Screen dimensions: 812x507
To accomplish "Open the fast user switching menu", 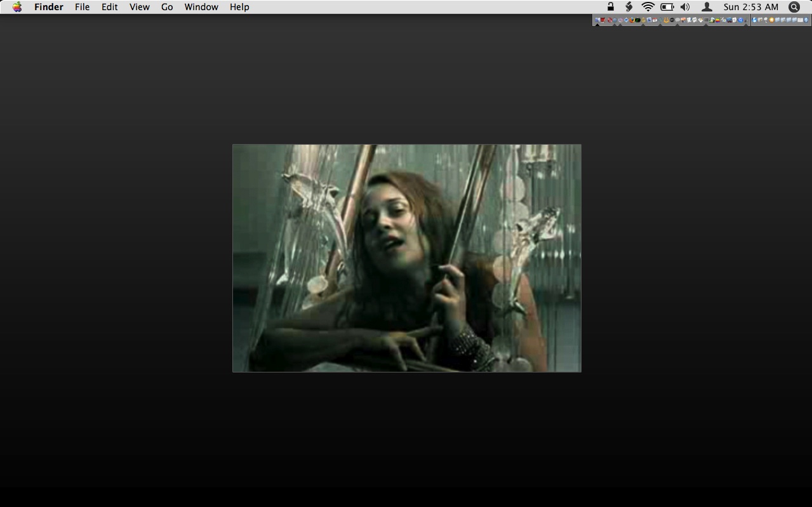I will tap(707, 7).
